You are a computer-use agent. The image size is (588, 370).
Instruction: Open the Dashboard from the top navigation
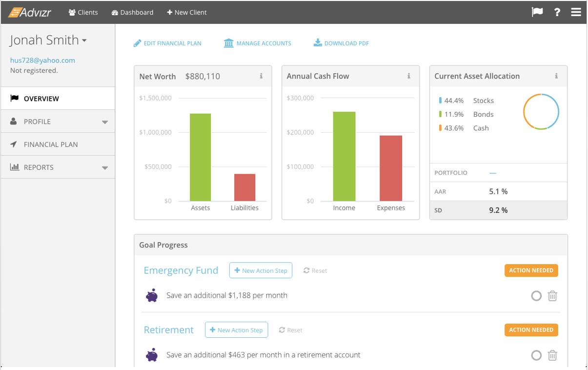pos(132,12)
